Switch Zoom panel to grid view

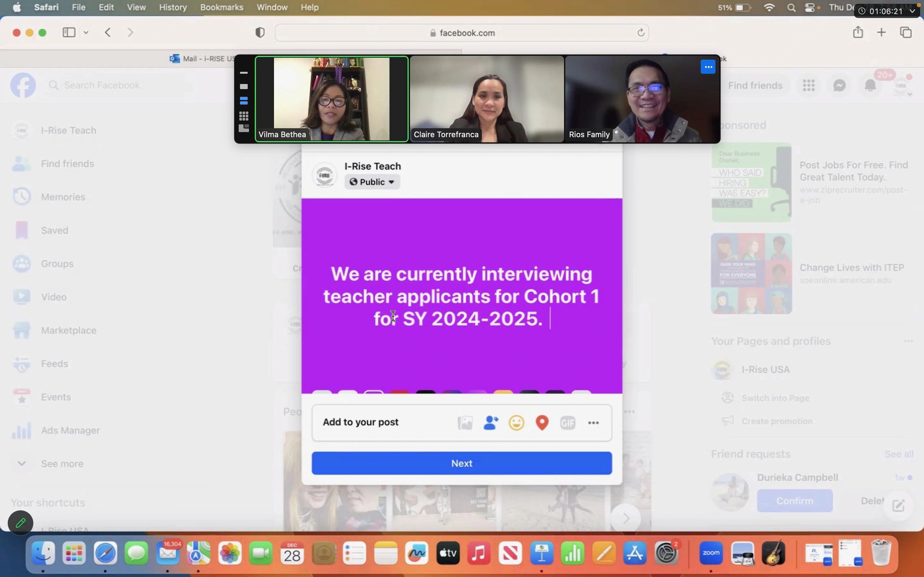[244, 115]
